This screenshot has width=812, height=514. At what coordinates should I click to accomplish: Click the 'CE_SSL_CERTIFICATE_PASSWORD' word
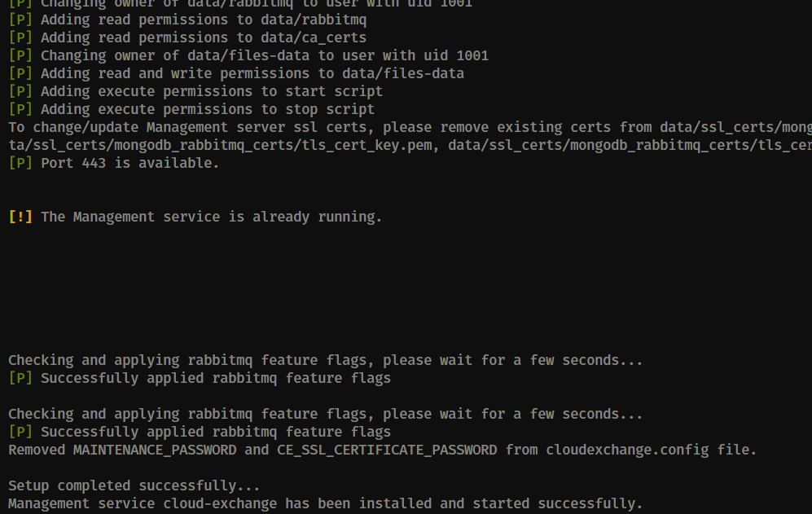coord(387,450)
